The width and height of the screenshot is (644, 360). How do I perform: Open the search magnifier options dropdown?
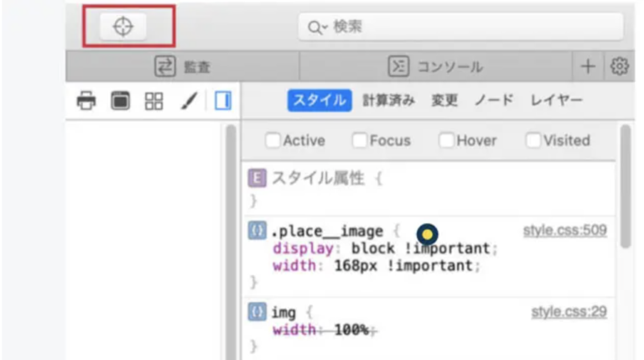coord(317,28)
